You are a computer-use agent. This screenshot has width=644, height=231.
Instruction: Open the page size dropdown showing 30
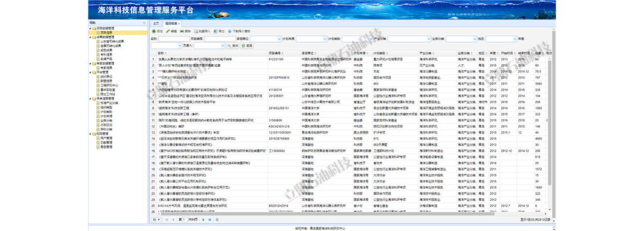156,220
